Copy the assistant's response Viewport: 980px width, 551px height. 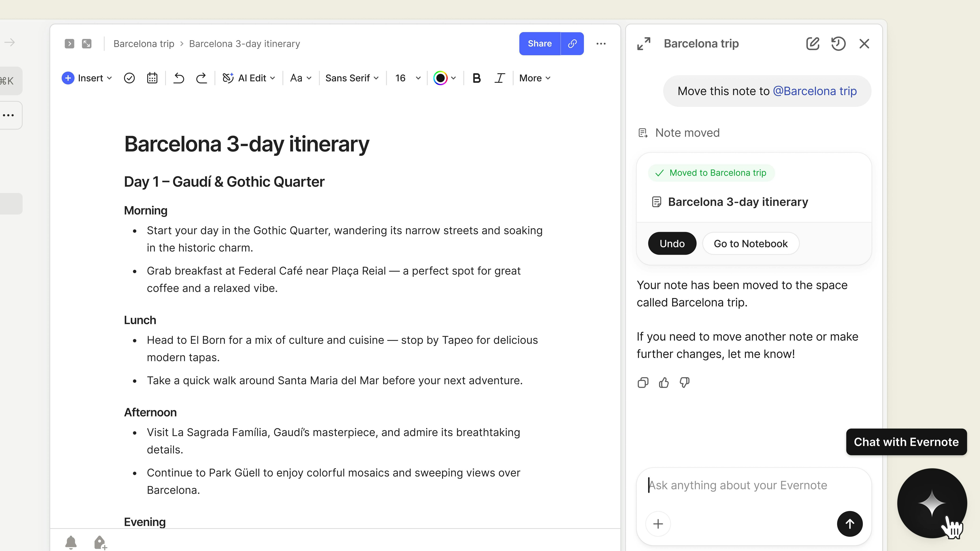point(643,382)
